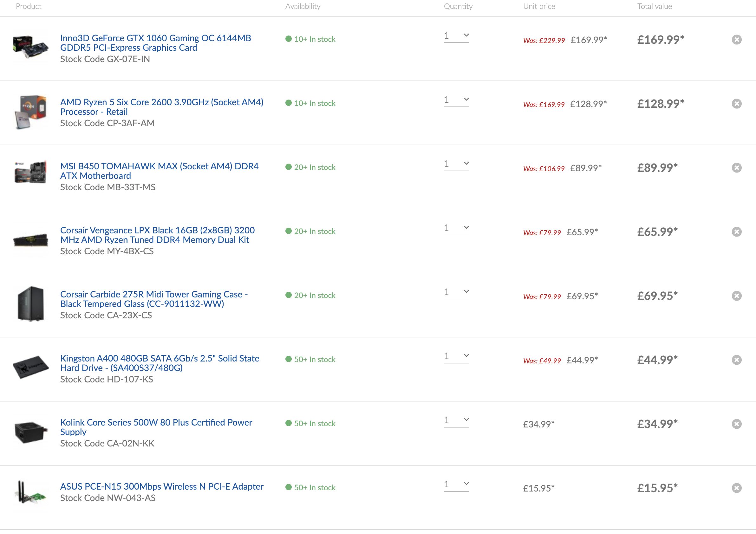The height and width of the screenshot is (534, 756).
Task: Remove the Kolink 500W power supply item
Action: coord(737,424)
